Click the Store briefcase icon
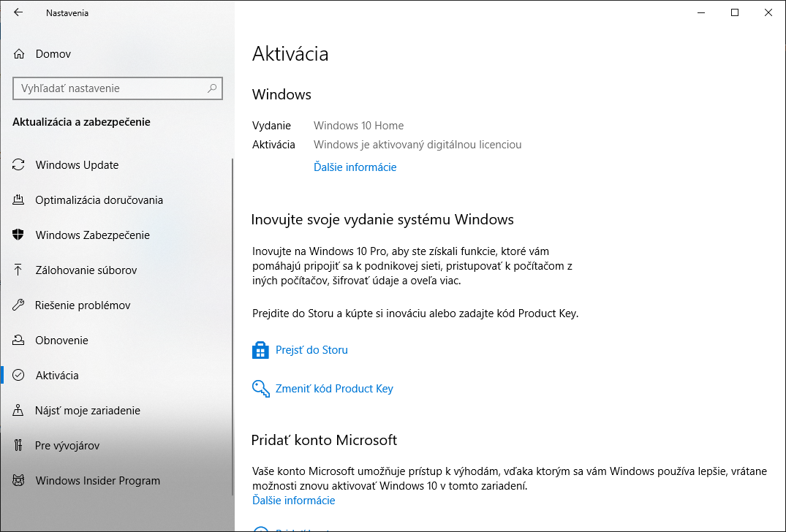Viewport: 786px width, 532px height. click(x=260, y=349)
